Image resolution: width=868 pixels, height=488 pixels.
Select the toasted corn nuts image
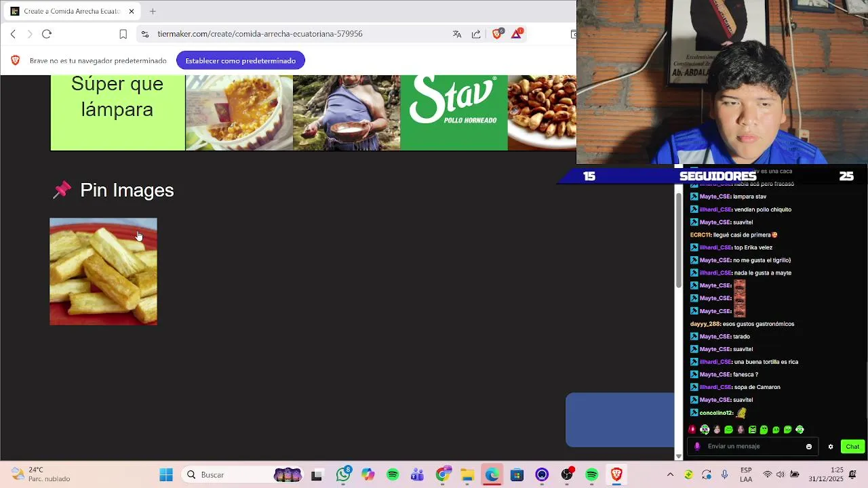[542, 113]
